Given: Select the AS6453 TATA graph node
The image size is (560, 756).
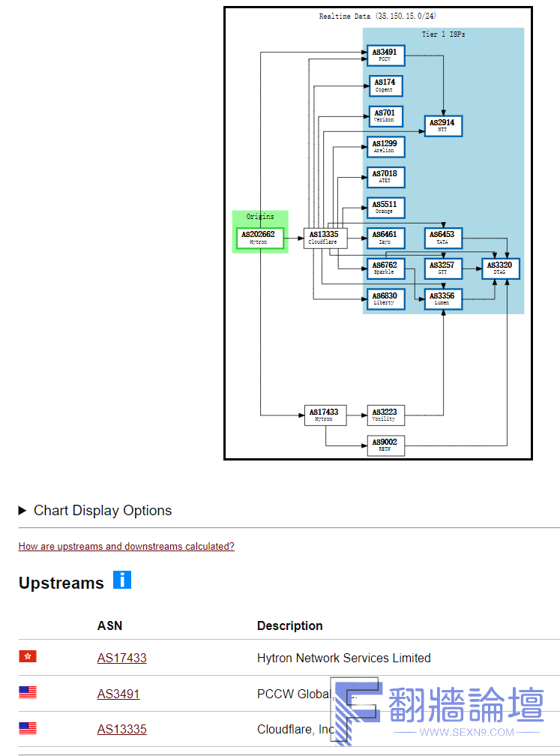Looking at the screenshot, I should pyautogui.click(x=444, y=238).
